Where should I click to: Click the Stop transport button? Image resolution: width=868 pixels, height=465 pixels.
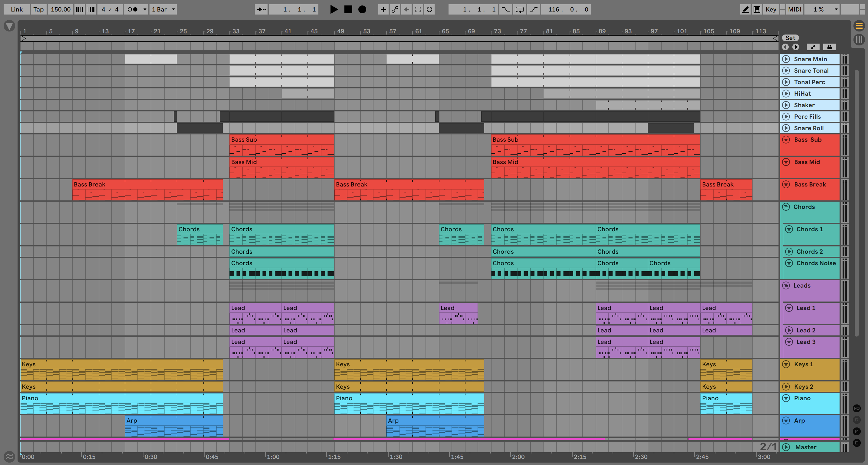point(348,9)
